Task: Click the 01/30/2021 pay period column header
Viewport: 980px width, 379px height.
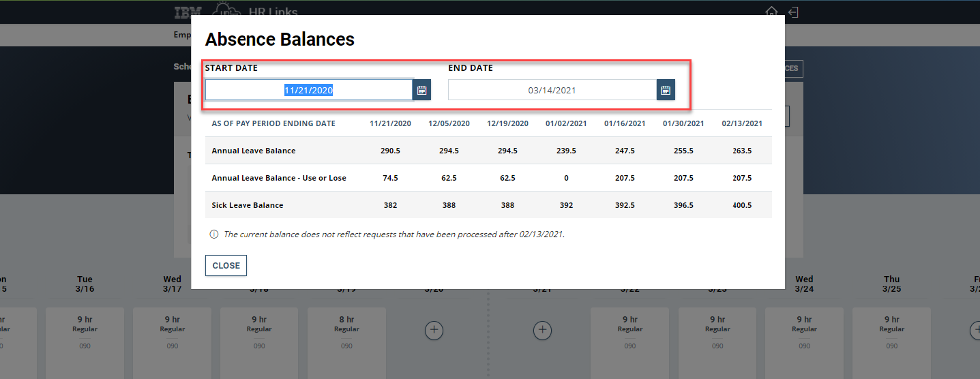Action: [x=683, y=123]
